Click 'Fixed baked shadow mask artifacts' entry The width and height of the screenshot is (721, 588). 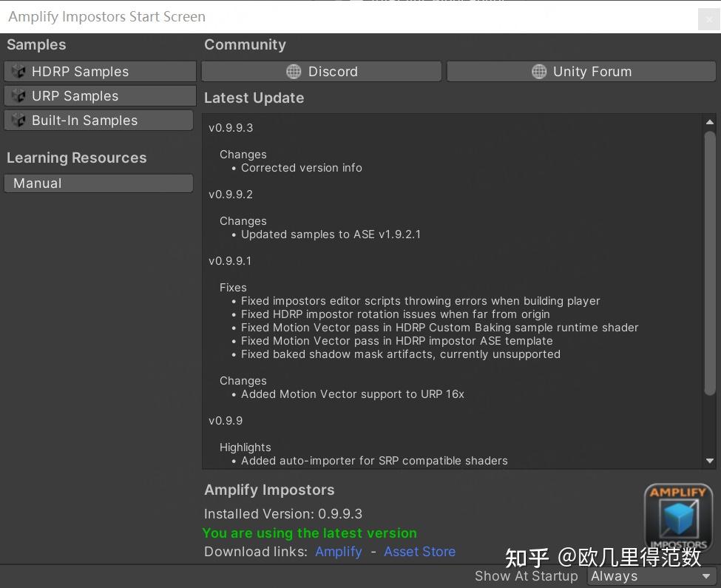coord(401,354)
